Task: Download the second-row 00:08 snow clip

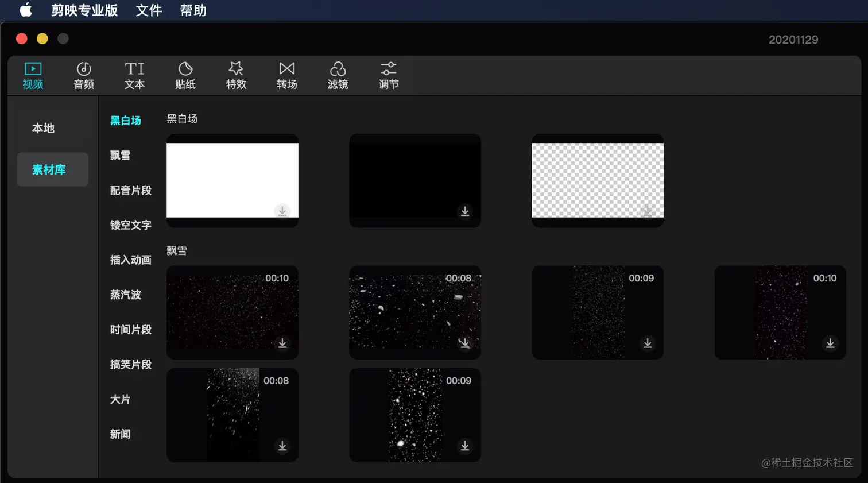Action: pos(282,446)
